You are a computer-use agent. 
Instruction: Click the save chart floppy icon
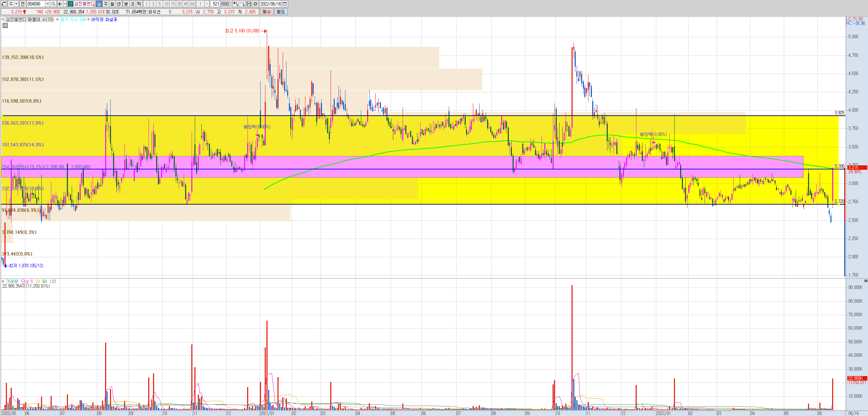coord(249,4)
